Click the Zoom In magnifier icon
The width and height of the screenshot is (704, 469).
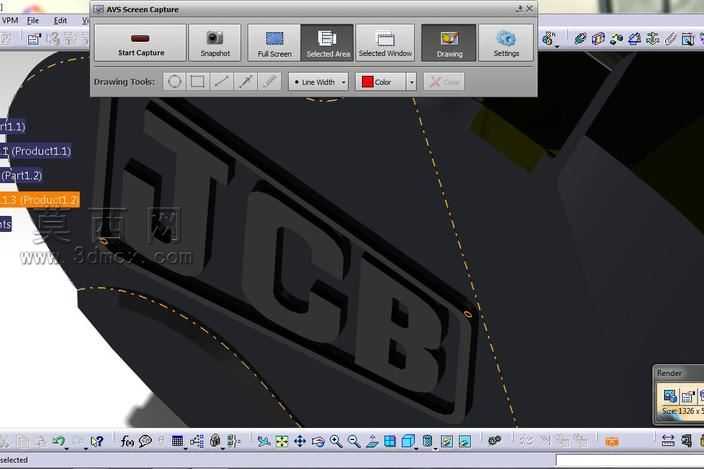coord(336,442)
